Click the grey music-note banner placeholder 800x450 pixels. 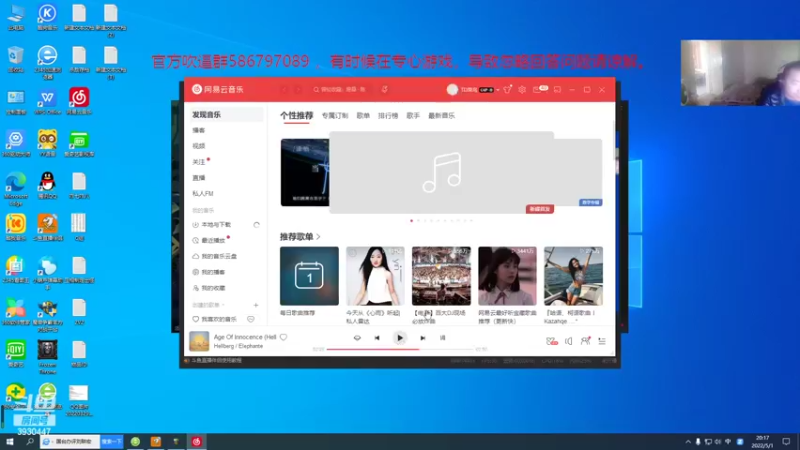442,172
